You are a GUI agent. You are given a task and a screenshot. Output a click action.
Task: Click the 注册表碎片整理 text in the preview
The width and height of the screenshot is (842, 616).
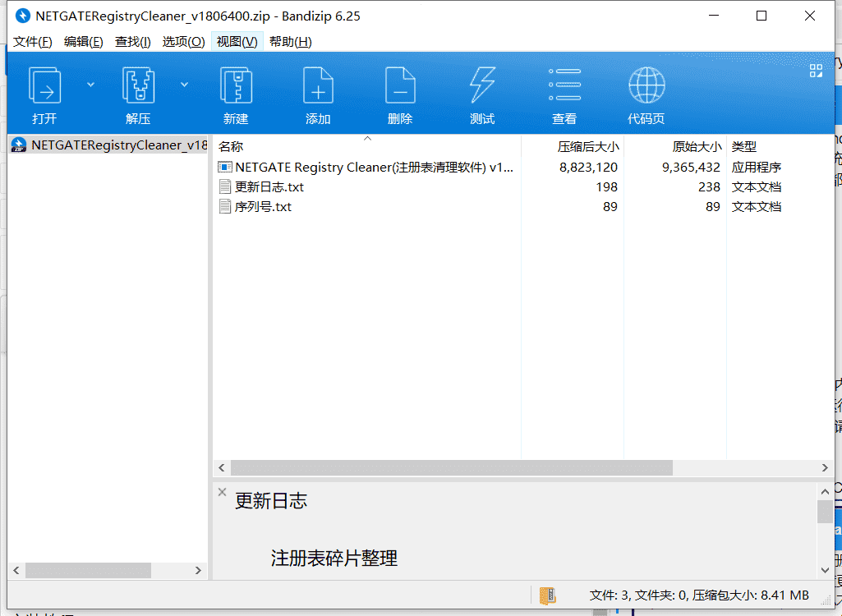coord(334,558)
